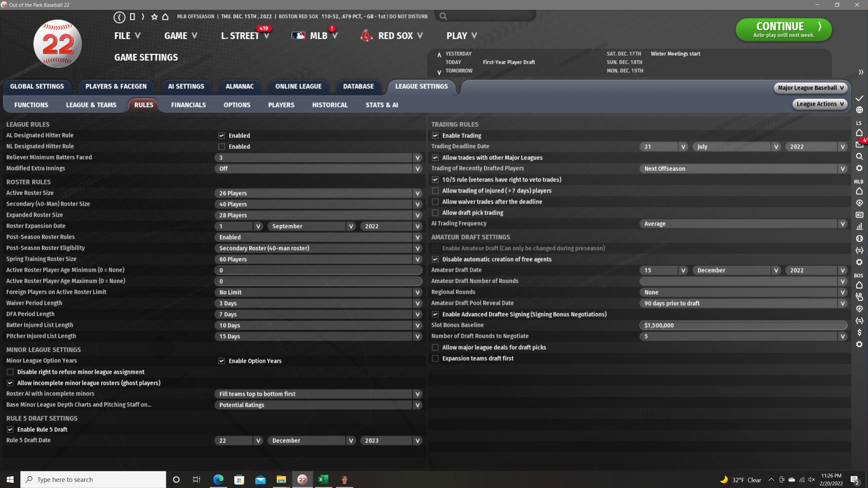The width and height of the screenshot is (868, 488).
Task: Expand the Major League Baseball league selector
Action: pos(810,88)
